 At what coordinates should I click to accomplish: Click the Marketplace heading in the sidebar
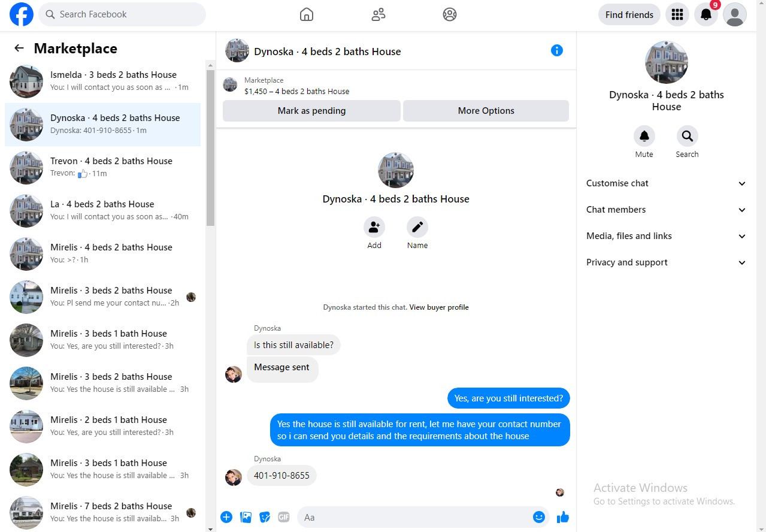coord(75,49)
